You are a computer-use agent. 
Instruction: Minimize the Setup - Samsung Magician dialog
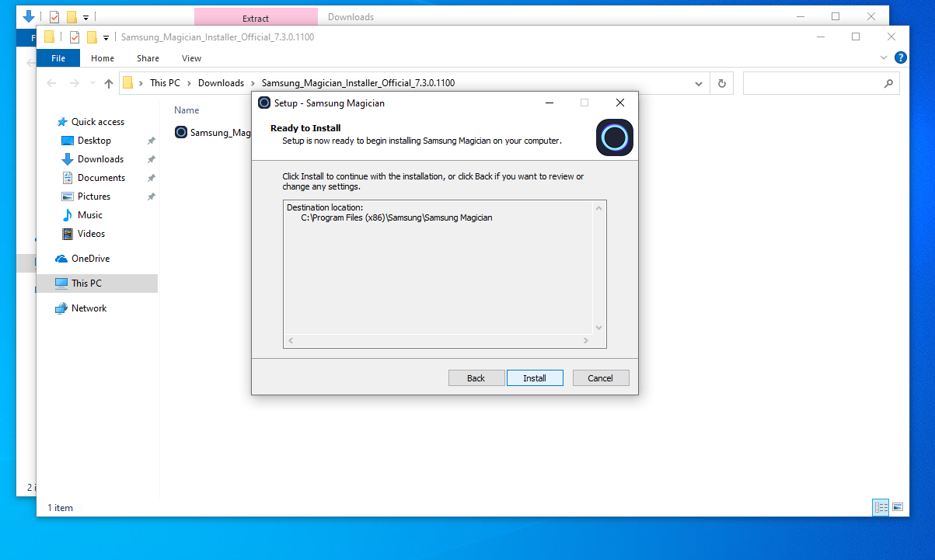549,103
